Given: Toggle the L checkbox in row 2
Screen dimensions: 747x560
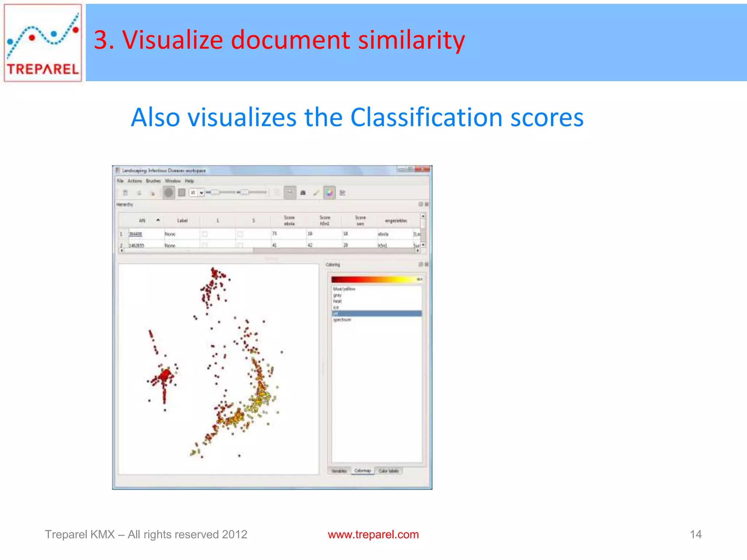Looking at the screenshot, I should 205,245.
